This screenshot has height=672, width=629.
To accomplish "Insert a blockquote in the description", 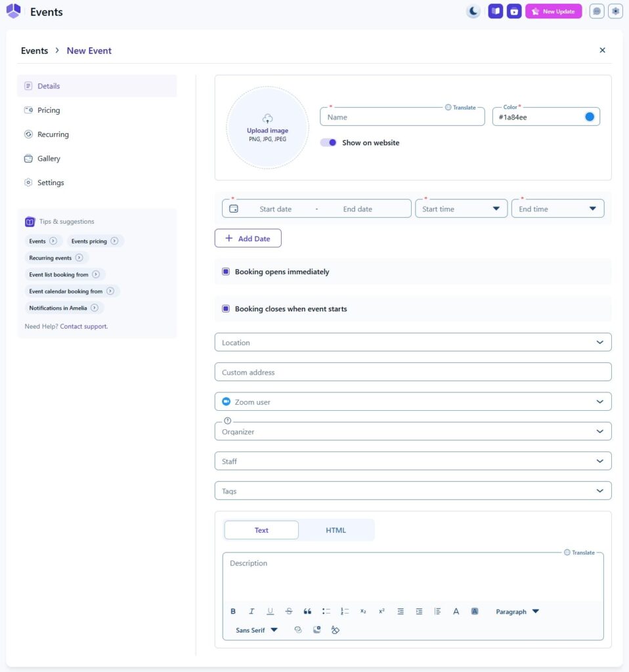I will point(307,612).
